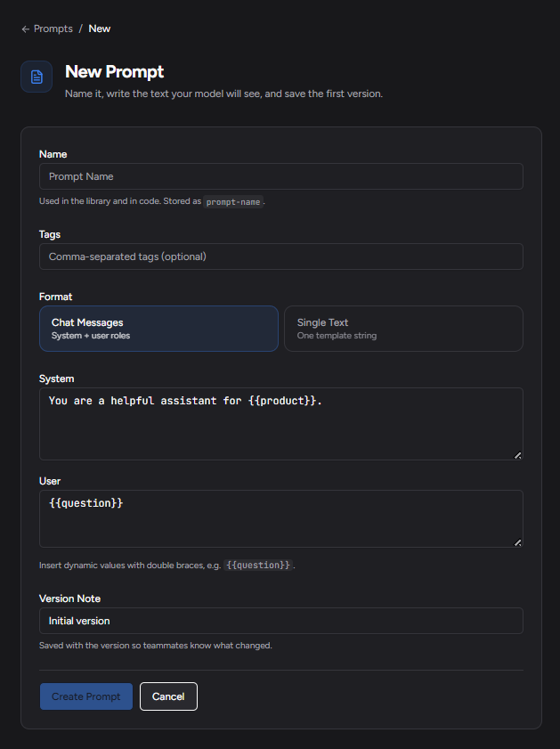Select the Single Text format option
Screen dimensions: 560x749
click(x=403, y=329)
